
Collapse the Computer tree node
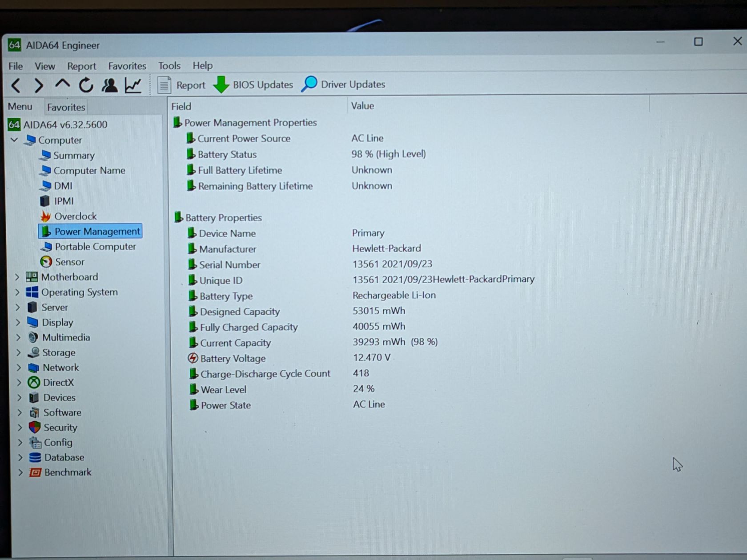[14, 140]
